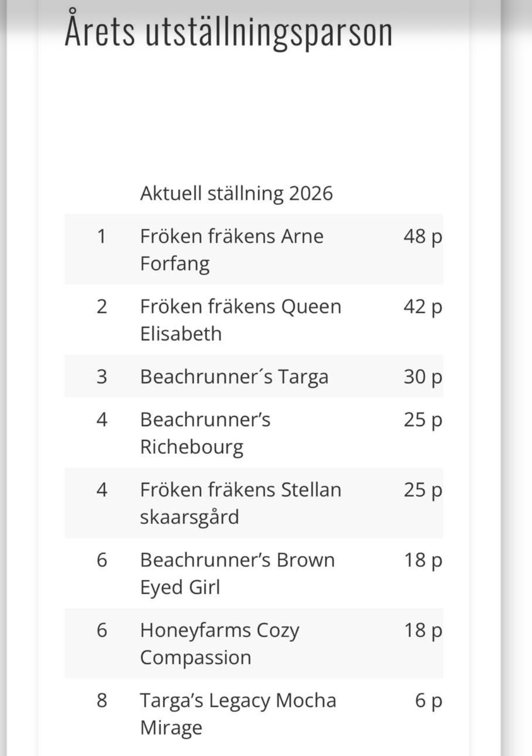Open Beachrunner's Brown Eyed Girl entry
This screenshot has width=532, height=756.
tap(237, 573)
